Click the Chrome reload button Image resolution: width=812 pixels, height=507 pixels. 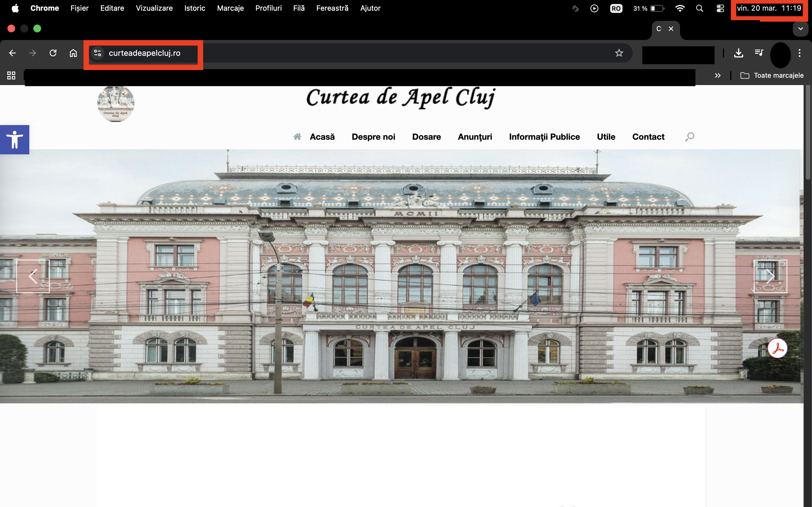tap(53, 53)
